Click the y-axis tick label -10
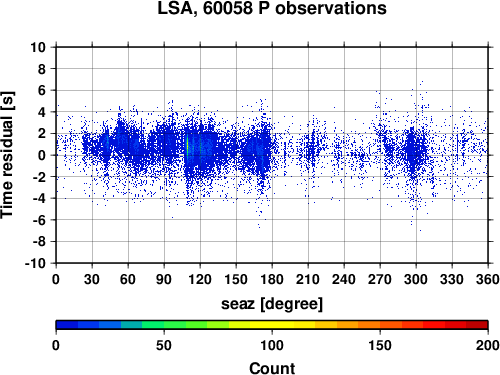Image resolution: width=500 pixels, height=375 pixels. pyautogui.click(x=35, y=263)
